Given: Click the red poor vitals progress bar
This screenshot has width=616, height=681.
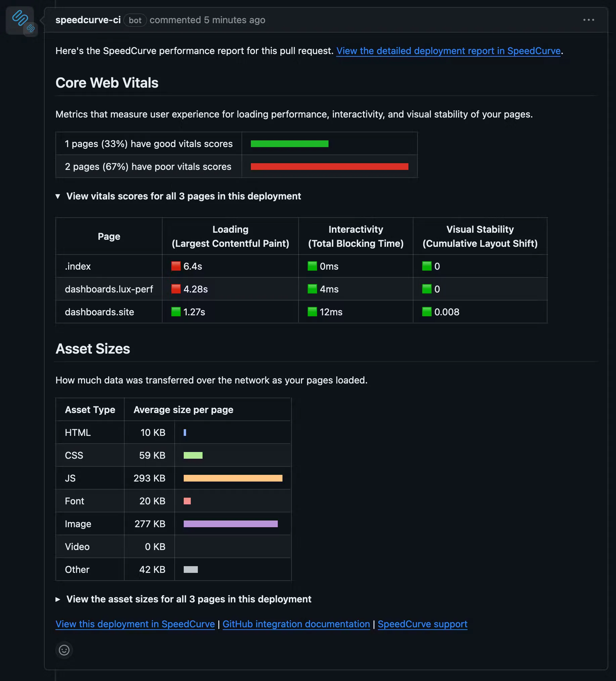Looking at the screenshot, I should pyautogui.click(x=329, y=166).
